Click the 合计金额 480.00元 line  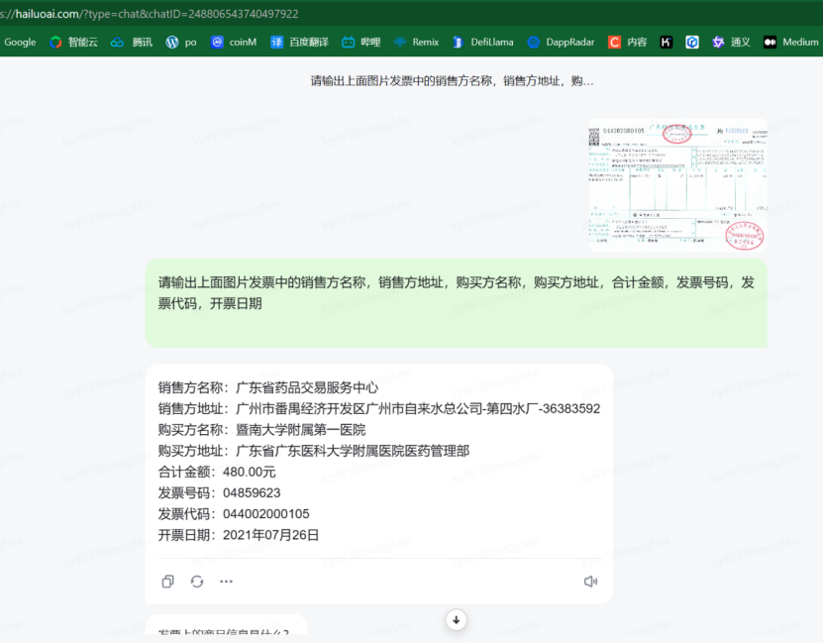point(217,472)
